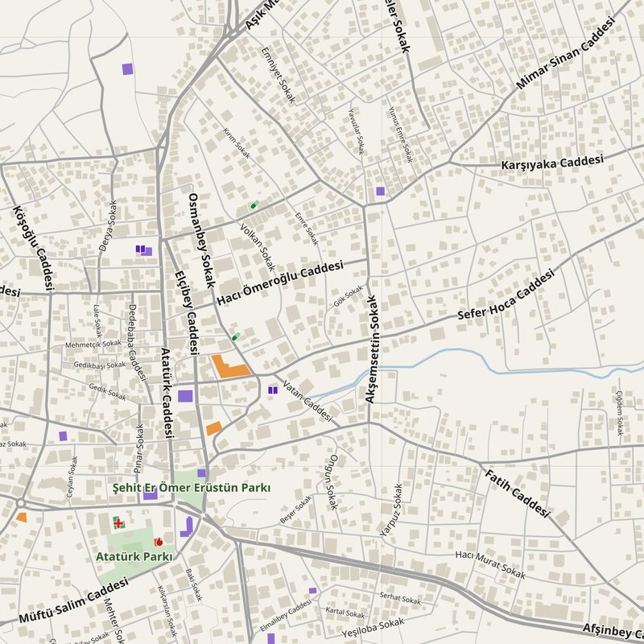This screenshot has height=644, width=644.
Task: Select the purple marker inside Şehit Er Ömer Erüstün Parkı
Action: [201, 473]
